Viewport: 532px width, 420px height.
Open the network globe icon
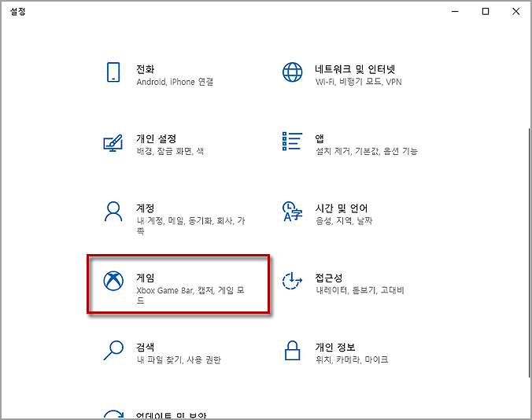[x=292, y=72]
